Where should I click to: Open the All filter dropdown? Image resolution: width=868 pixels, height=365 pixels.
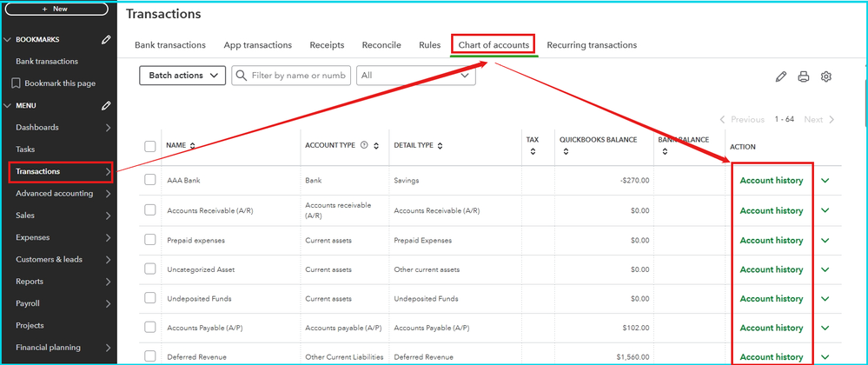[416, 76]
